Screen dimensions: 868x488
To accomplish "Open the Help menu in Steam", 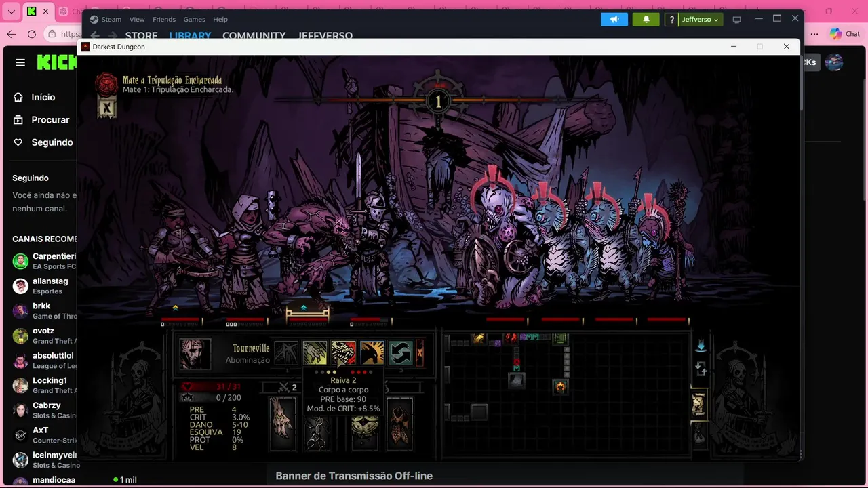I will 220,19.
